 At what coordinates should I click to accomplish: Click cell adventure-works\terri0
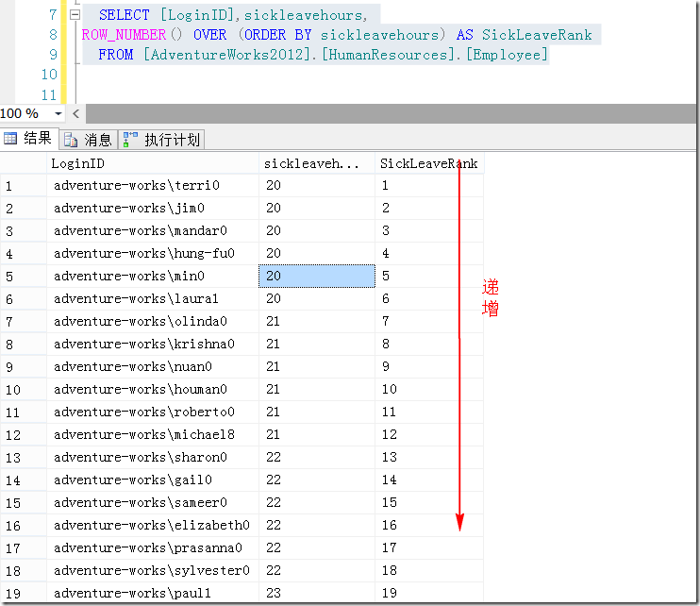(x=152, y=185)
